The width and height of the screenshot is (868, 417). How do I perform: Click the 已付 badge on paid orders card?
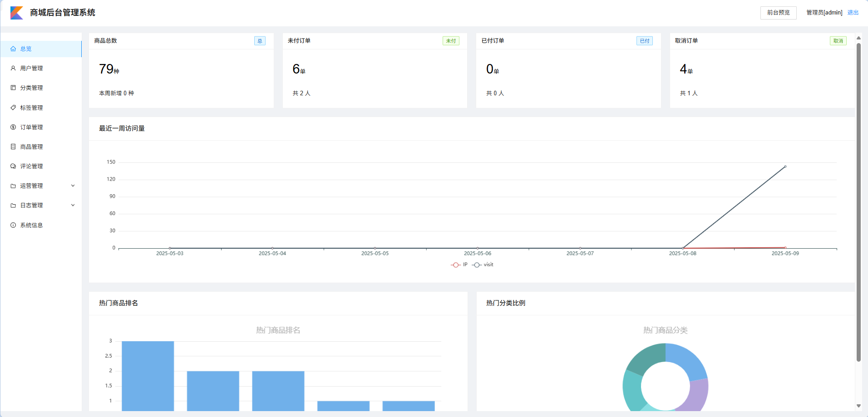pos(645,41)
